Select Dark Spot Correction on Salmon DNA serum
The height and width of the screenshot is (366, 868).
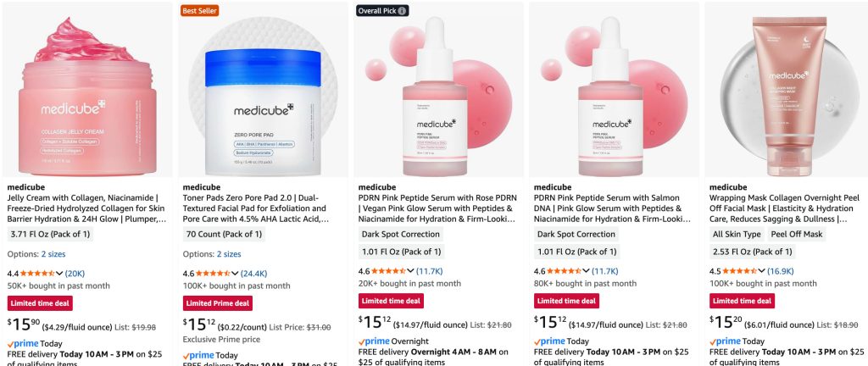point(576,234)
